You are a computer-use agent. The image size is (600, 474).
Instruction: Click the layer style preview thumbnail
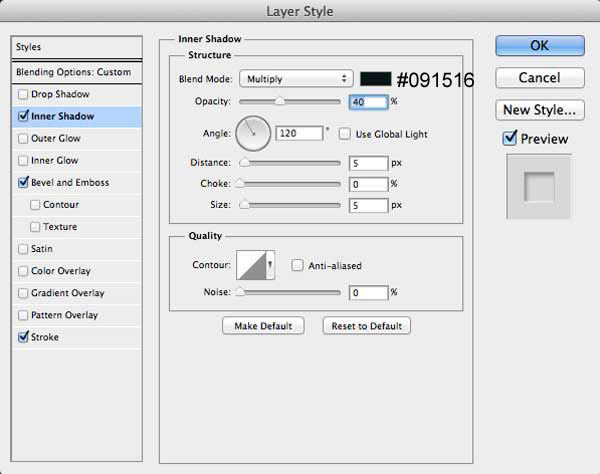coord(539,186)
